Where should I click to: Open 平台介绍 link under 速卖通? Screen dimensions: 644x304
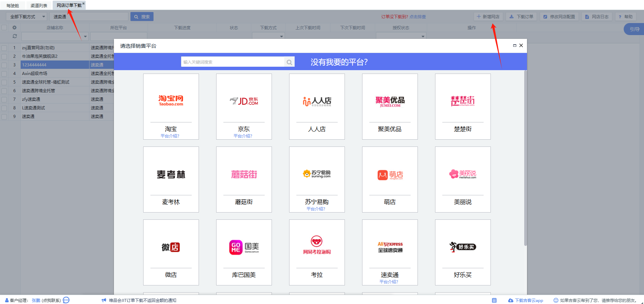click(389, 282)
